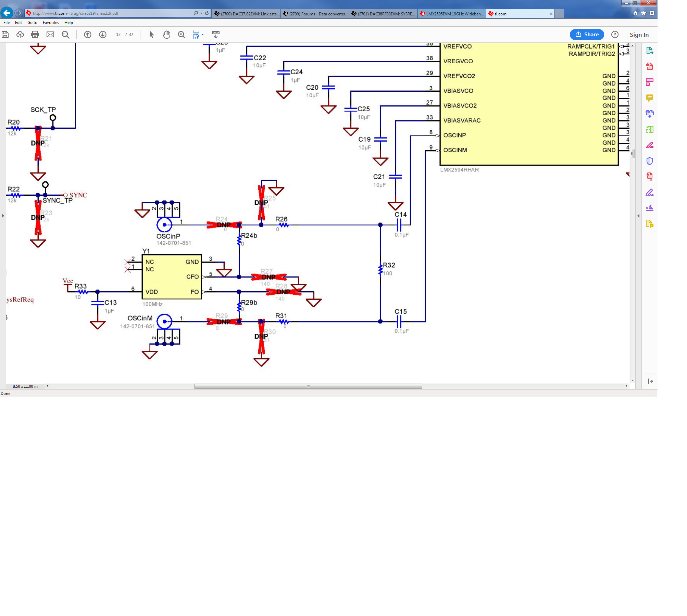Open the Favorites menu
687x616 pixels.
click(51, 23)
